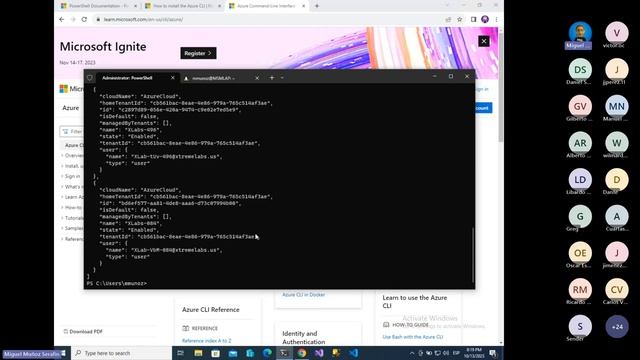The image size is (640, 360).
Task: Reload the learn.microsoft.com page
Action: click(x=84, y=19)
